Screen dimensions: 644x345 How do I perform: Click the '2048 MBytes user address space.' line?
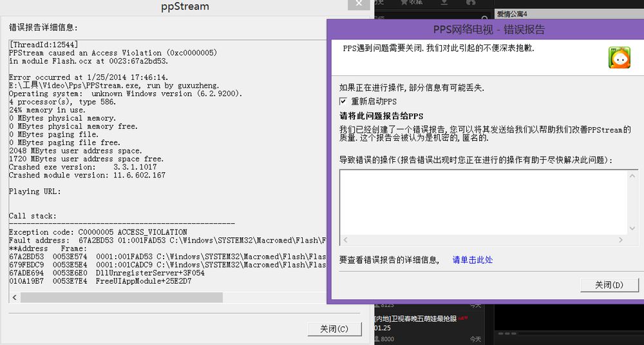[x=75, y=150]
